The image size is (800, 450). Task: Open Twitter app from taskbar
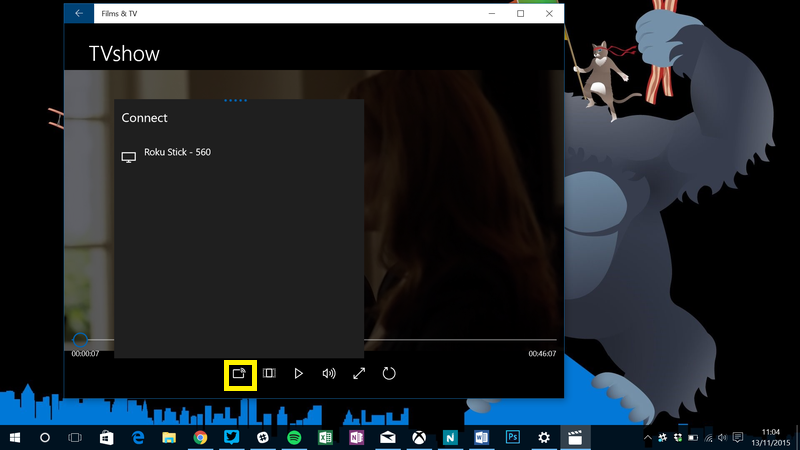pyautogui.click(x=232, y=438)
